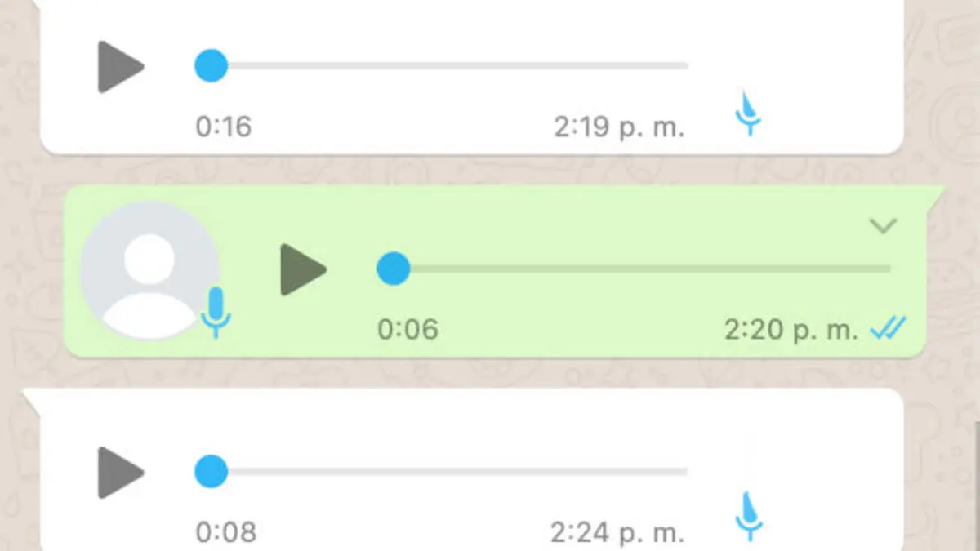The height and width of the screenshot is (551, 980).
Task: Click the 2:19 p. m. timestamp
Action: [619, 127]
